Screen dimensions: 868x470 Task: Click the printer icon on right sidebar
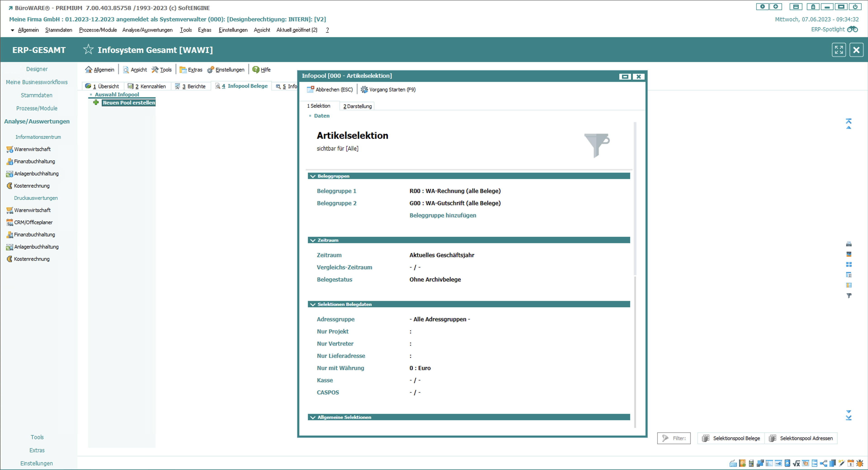click(849, 244)
